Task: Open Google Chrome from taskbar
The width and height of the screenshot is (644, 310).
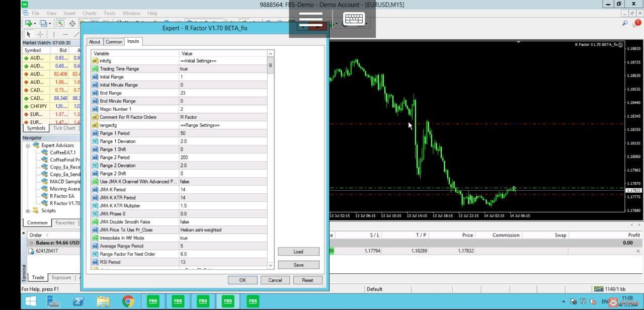Action: [128, 301]
